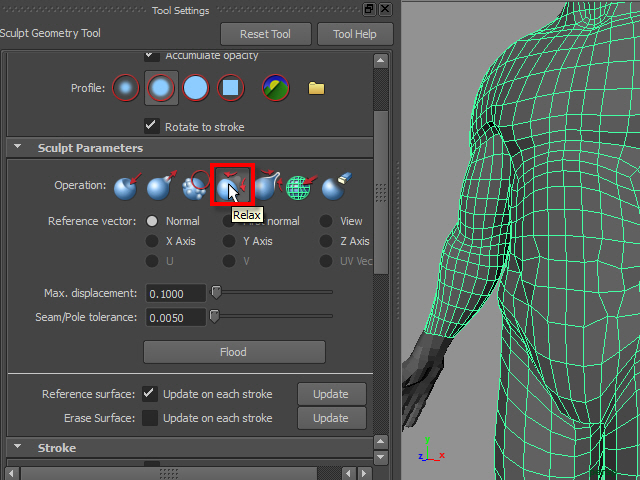Image resolution: width=640 pixels, height=480 pixels.
Task: Click the Max. displacement slider
Action: [x=271, y=293]
